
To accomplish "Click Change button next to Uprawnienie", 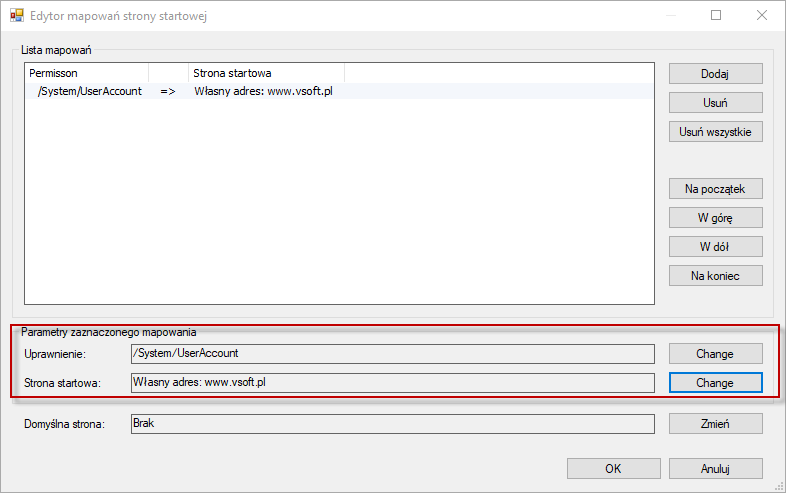I will pyautogui.click(x=715, y=354).
